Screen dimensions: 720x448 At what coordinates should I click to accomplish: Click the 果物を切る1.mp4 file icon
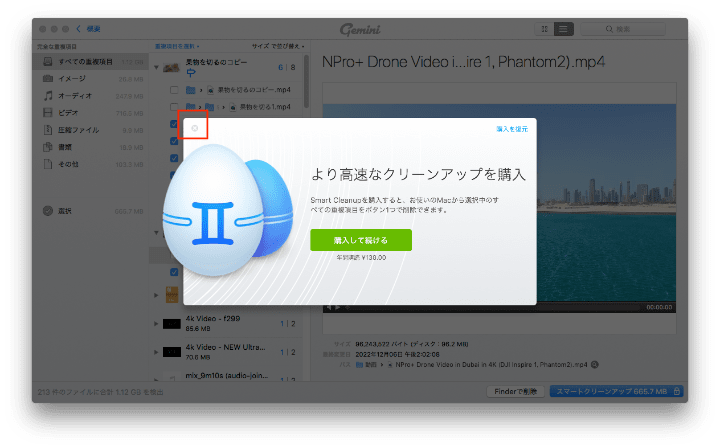click(233, 107)
